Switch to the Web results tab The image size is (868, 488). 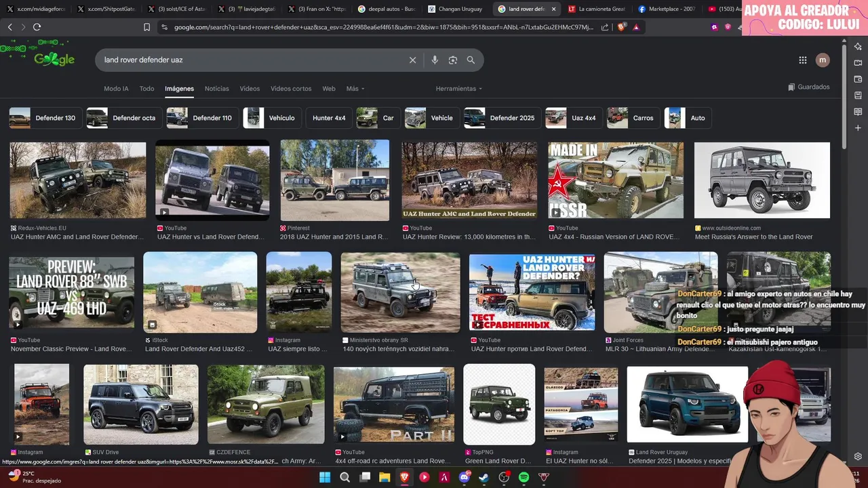(x=329, y=89)
